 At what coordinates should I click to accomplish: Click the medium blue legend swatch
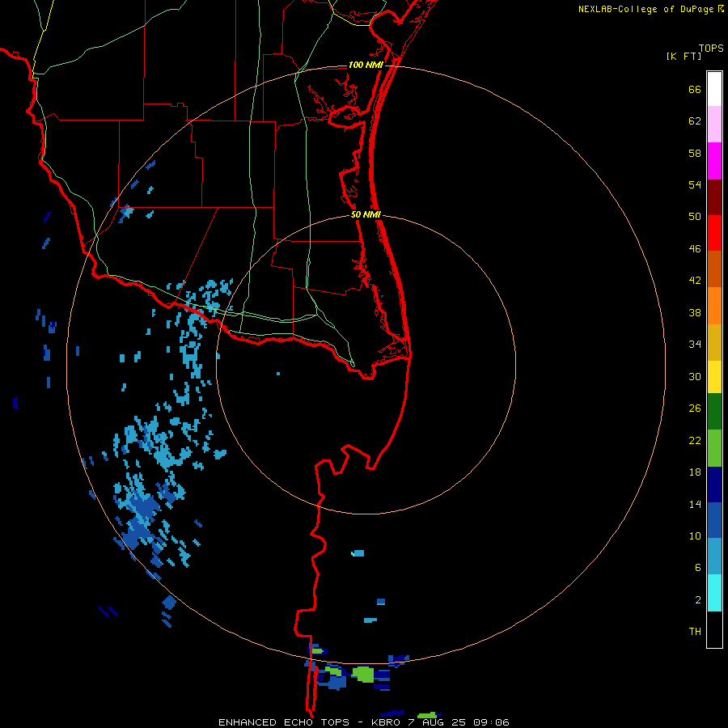pyautogui.click(x=714, y=520)
